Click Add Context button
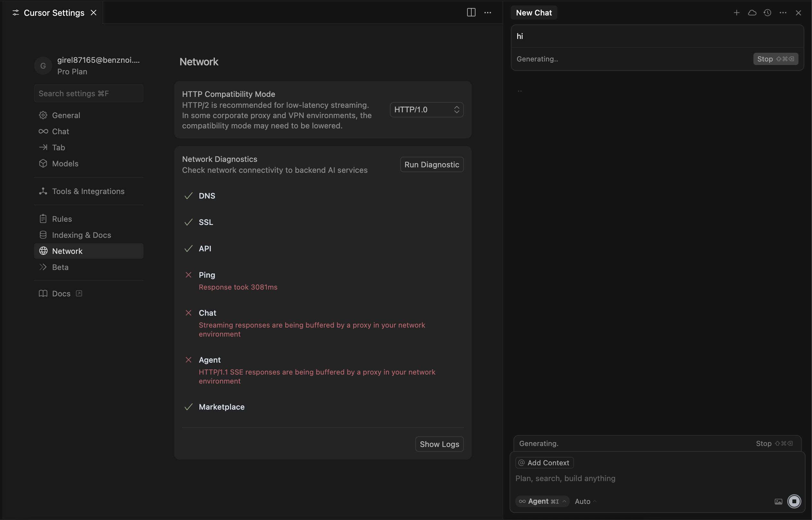This screenshot has height=520, width=812. [x=544, y=463]
